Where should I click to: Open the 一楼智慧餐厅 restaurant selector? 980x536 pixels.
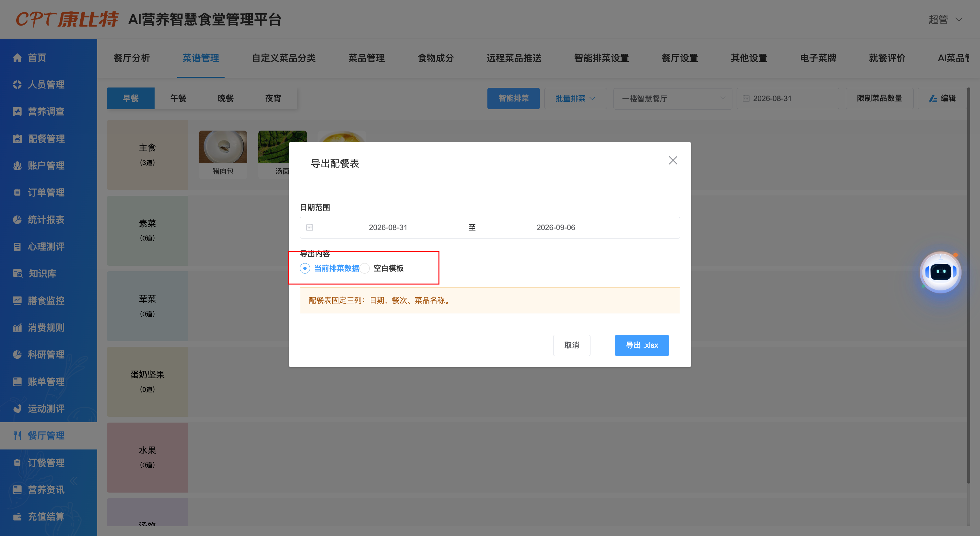coord(672,99)
